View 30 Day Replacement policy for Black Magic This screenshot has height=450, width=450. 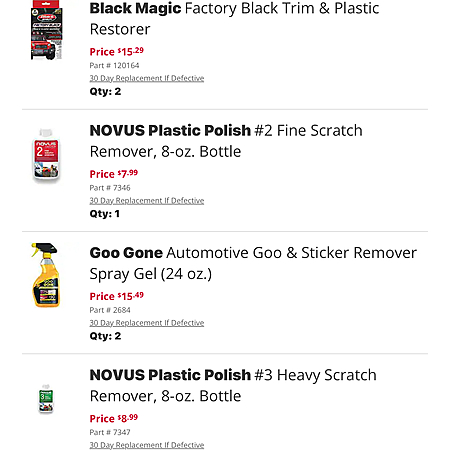(147, 78)
